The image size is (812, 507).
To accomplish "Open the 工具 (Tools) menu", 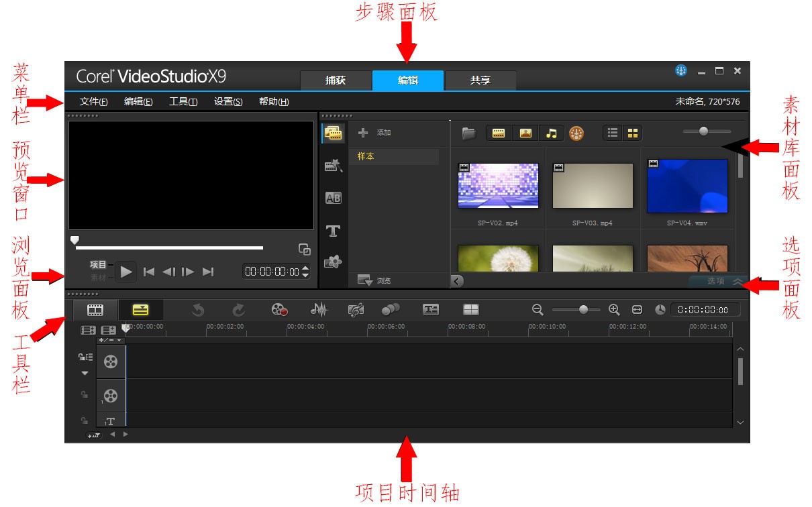I will click(x=183, y=101).
